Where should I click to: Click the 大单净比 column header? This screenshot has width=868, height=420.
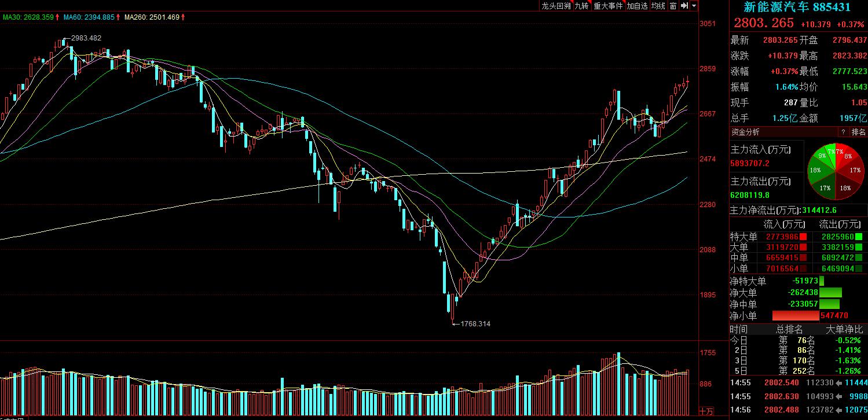pos(844,329)
